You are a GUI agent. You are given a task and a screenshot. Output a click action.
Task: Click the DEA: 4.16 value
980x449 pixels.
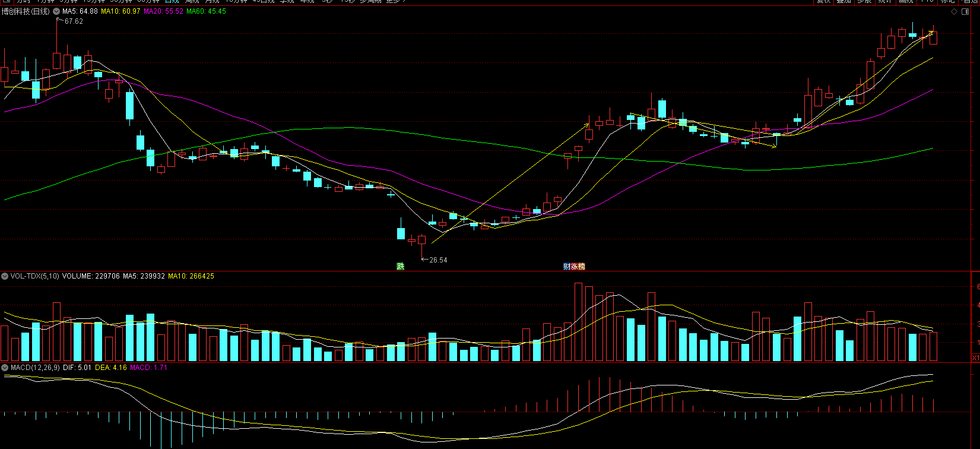click(x=111, y=368)
